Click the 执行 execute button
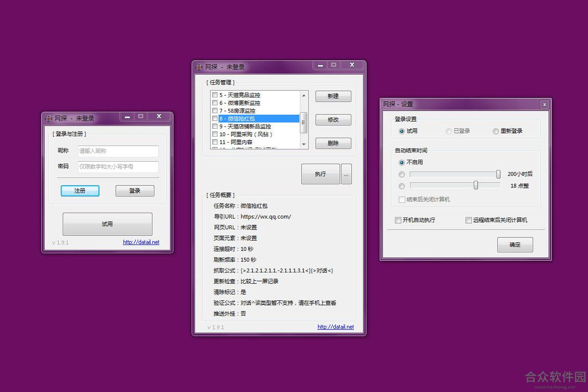Image resolution: width=588 pixels, height=392 pixels. (x=320, y=174)
